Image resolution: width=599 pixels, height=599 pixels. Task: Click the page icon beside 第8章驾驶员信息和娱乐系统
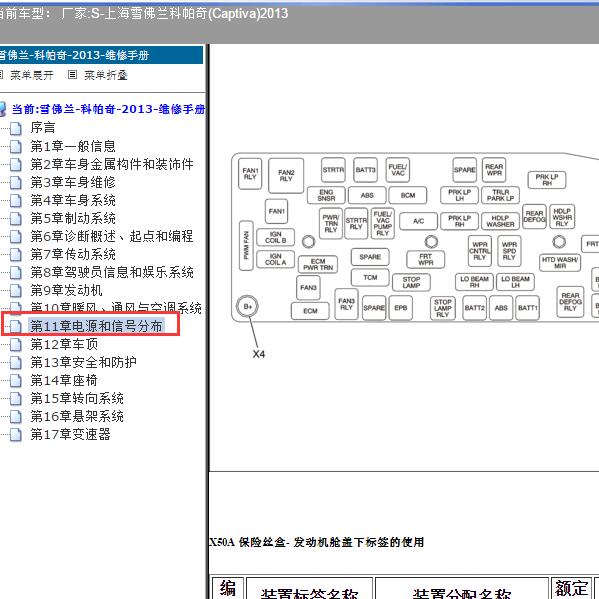pos(16,273)
